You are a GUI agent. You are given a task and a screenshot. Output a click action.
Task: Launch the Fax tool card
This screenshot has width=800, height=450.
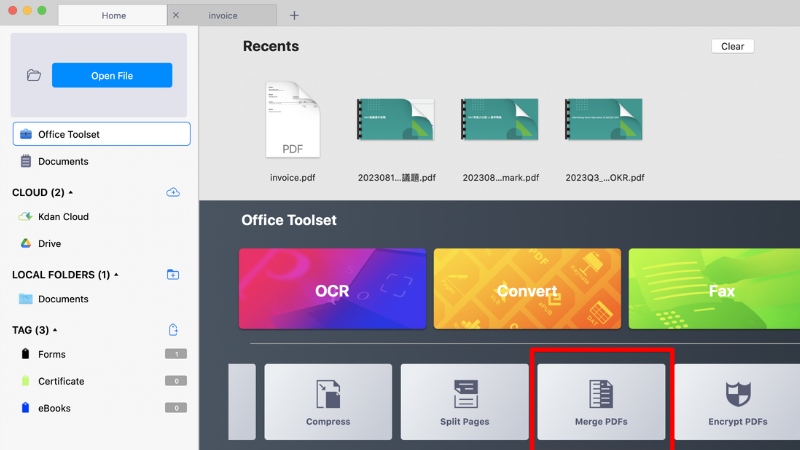pyautogui.click(x=714, y=289)
